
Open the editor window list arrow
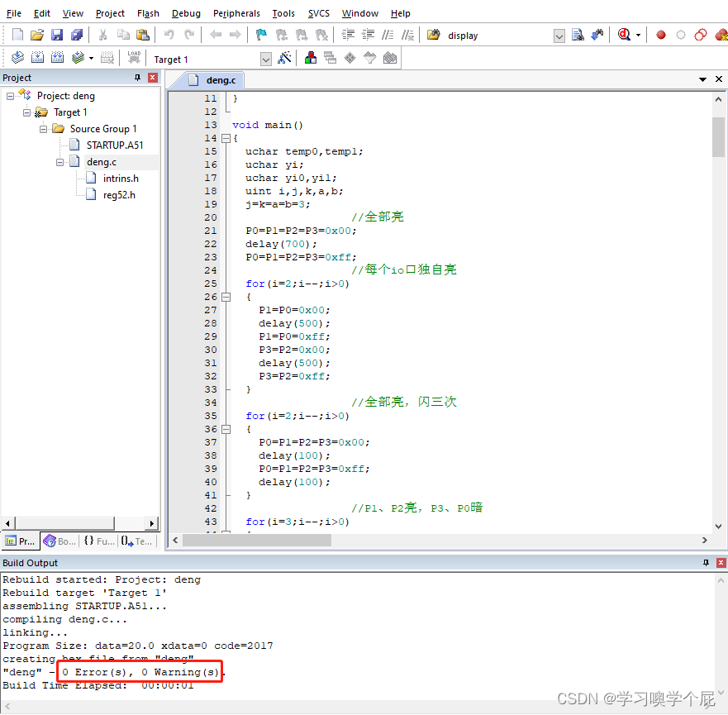[702, 79]
